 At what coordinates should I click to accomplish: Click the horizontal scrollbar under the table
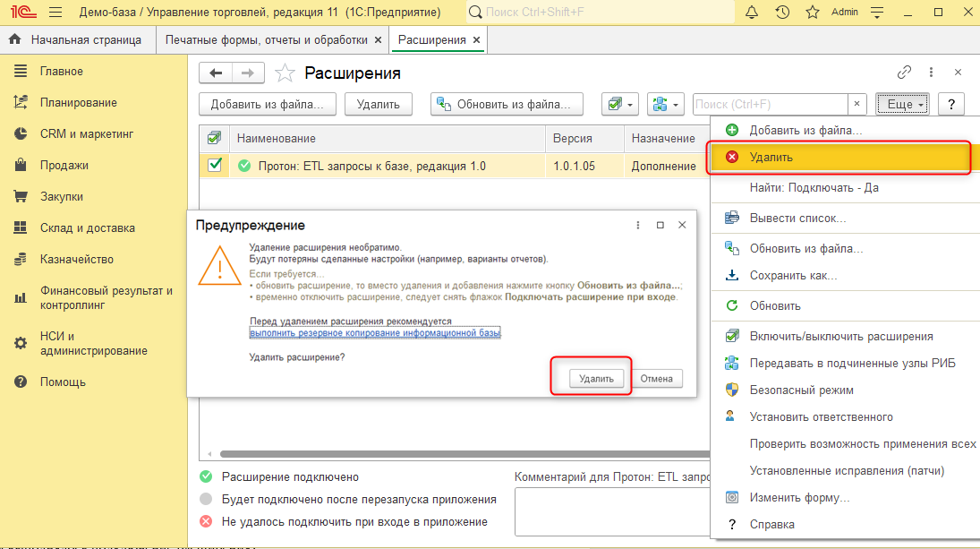tap(464, 454)
